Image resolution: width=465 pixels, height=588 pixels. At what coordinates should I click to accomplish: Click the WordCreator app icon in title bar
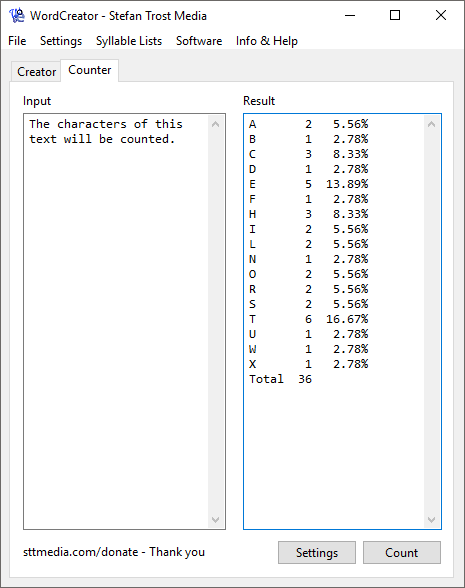pyautogui.click(x=17, y=15)
